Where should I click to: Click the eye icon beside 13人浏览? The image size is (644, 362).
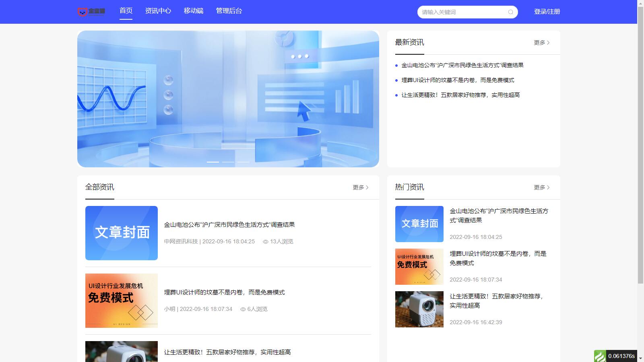[x=265, y=242]
